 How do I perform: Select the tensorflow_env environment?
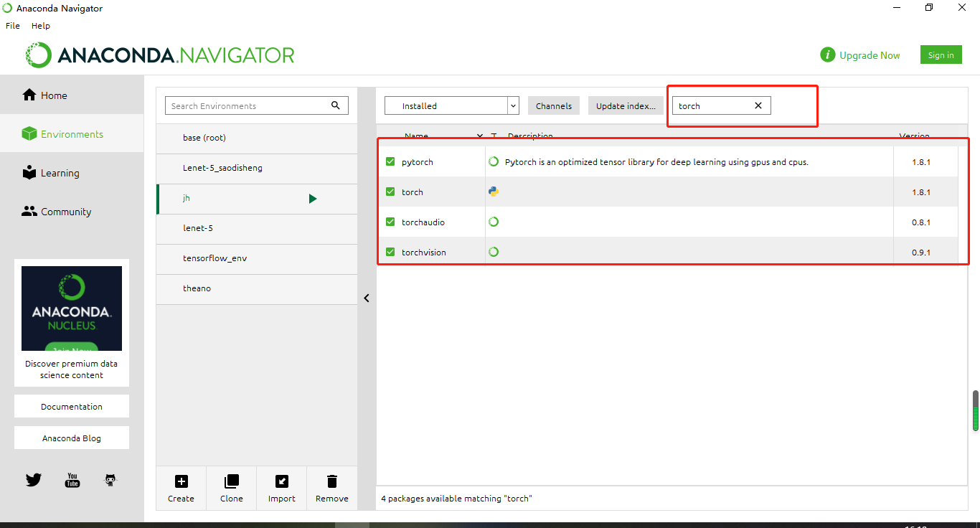(257, 258)
